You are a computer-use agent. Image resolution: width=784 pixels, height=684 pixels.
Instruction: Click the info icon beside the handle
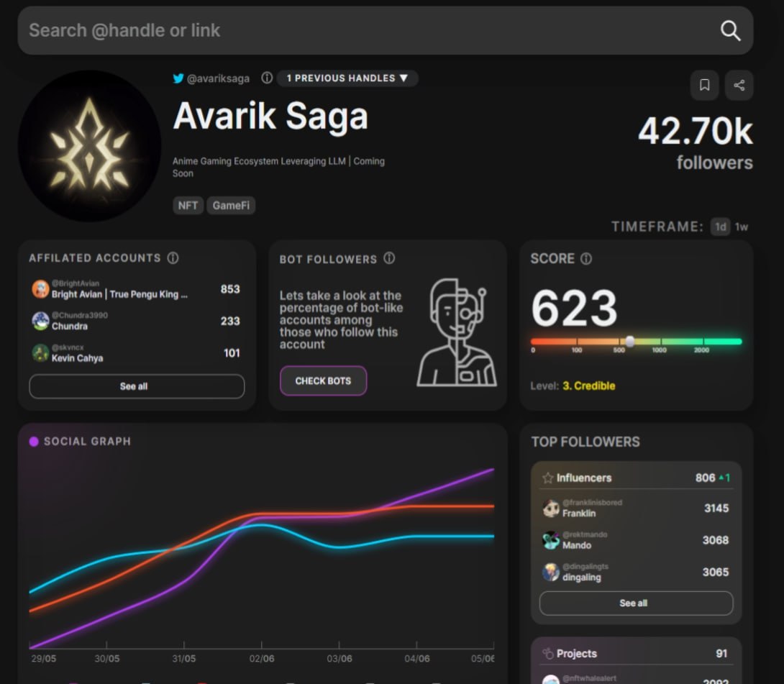tap(267, 78)
